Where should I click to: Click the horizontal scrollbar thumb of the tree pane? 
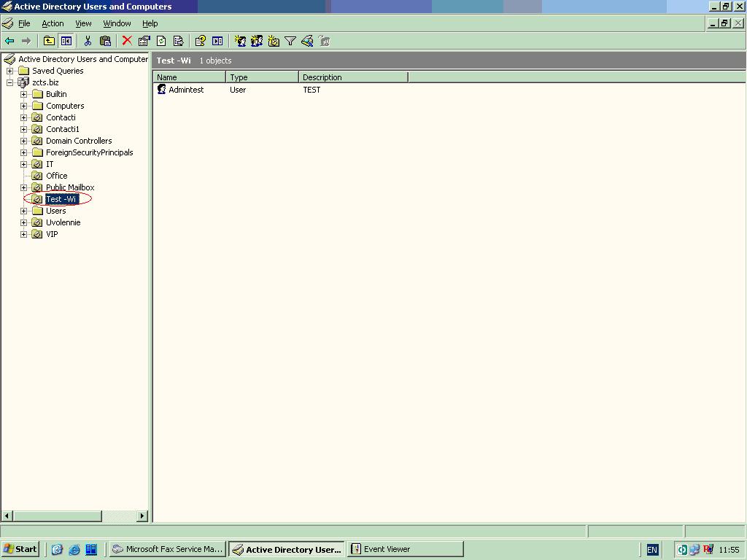[57, 516]
